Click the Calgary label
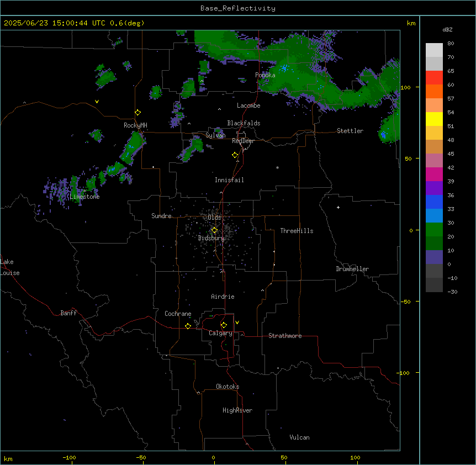This screenshot has width=476, height=465. coord(220,333)
